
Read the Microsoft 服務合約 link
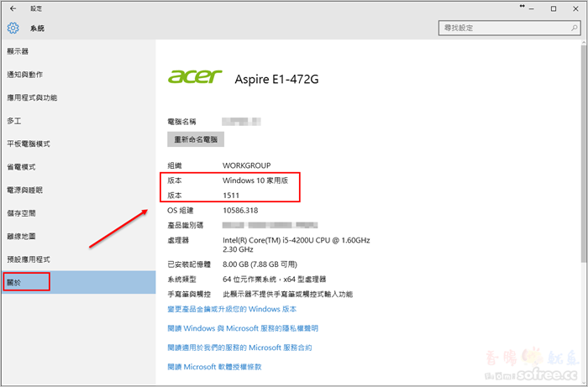(239, 348)
